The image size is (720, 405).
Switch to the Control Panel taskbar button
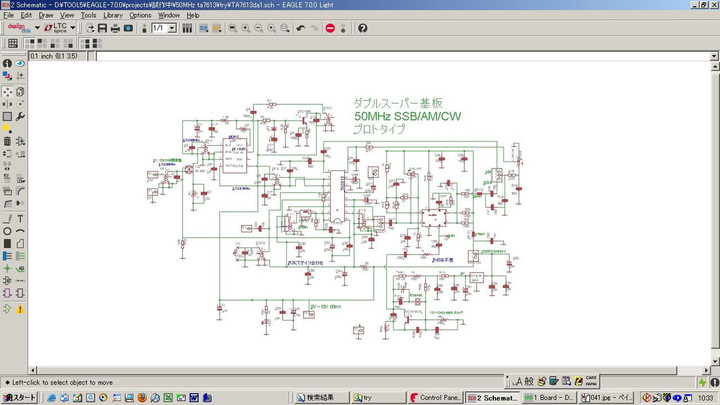pyautogui.click(x=436, y=397)
